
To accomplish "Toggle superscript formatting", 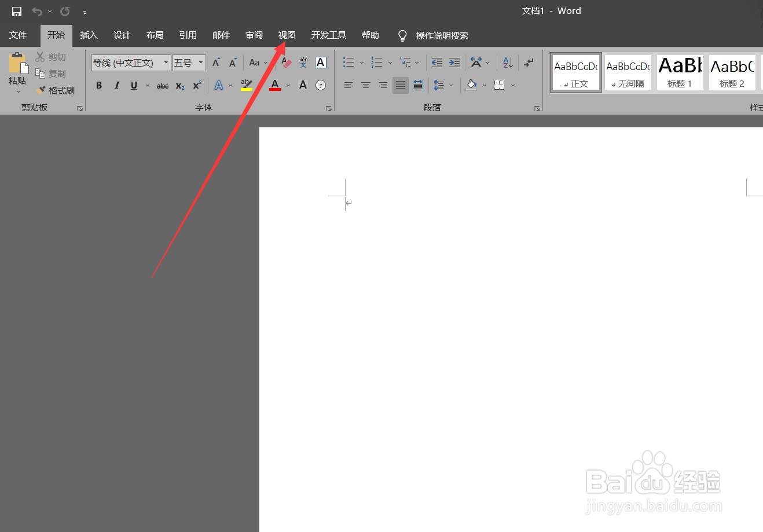I will [x=197, y=85].
